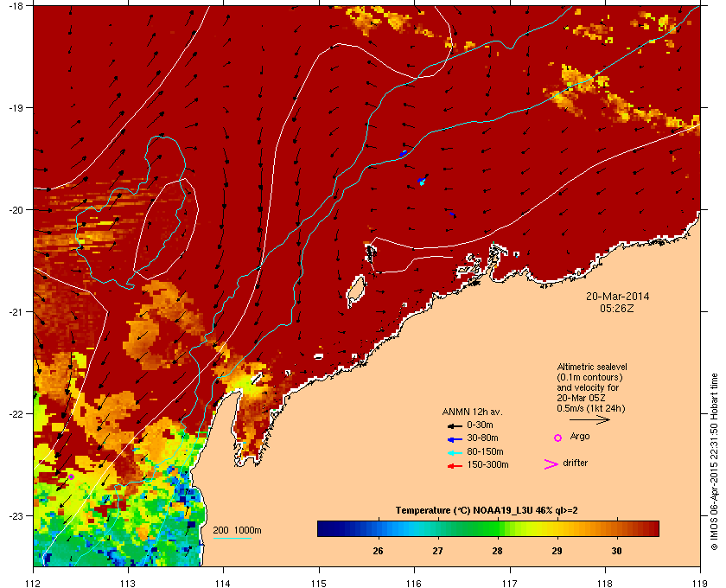Click the black 0-30m arrow legend icon

point(455,426)
